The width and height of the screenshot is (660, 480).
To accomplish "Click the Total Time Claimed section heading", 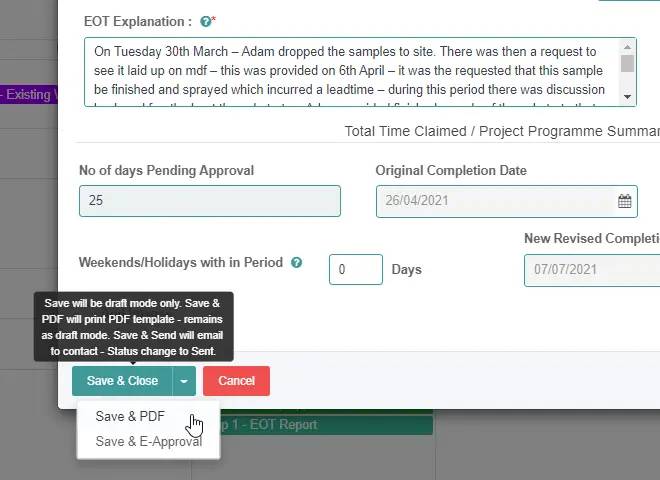I will pyautogui.click(x=500, y=132).
